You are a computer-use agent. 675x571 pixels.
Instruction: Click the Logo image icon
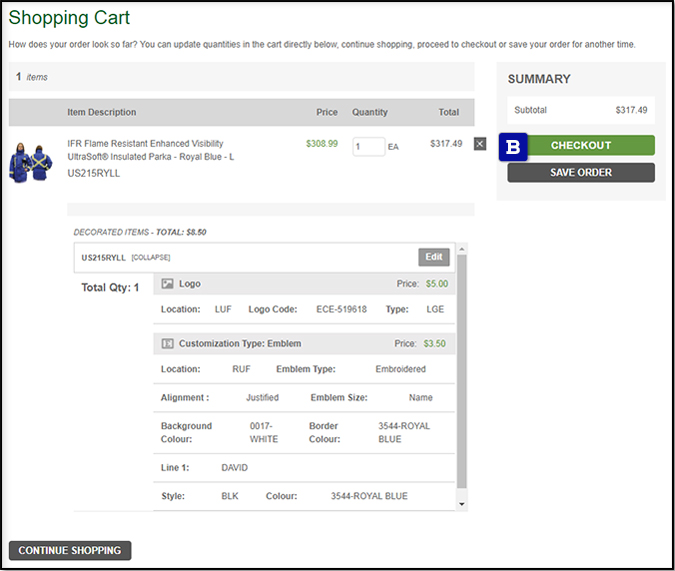(168, 284)
